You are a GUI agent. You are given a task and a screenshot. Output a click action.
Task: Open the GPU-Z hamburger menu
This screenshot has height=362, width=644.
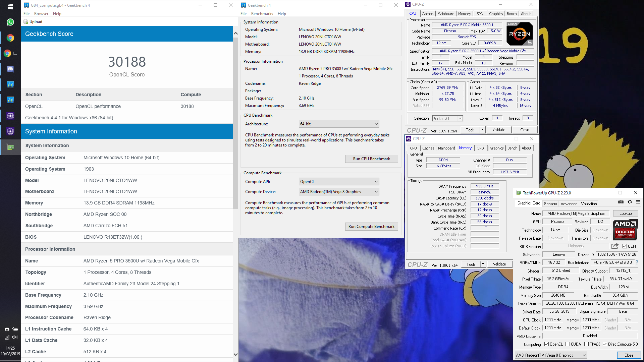(x=638, y=202)
